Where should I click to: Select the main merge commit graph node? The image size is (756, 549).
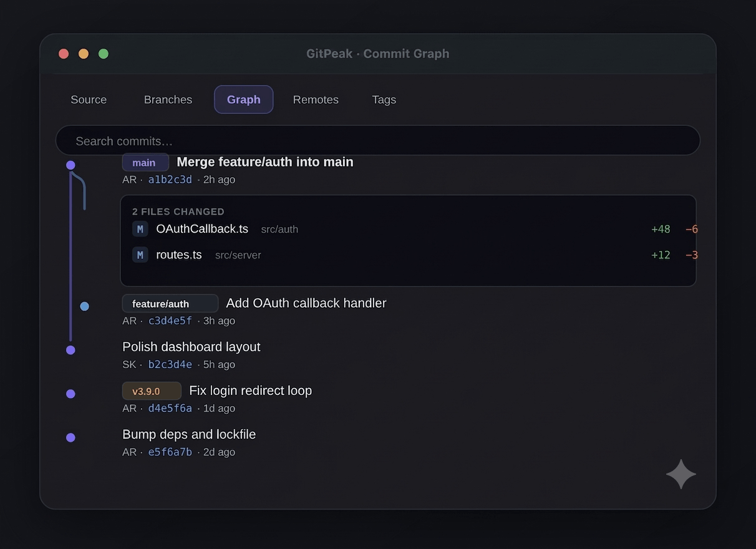point(70,165)
